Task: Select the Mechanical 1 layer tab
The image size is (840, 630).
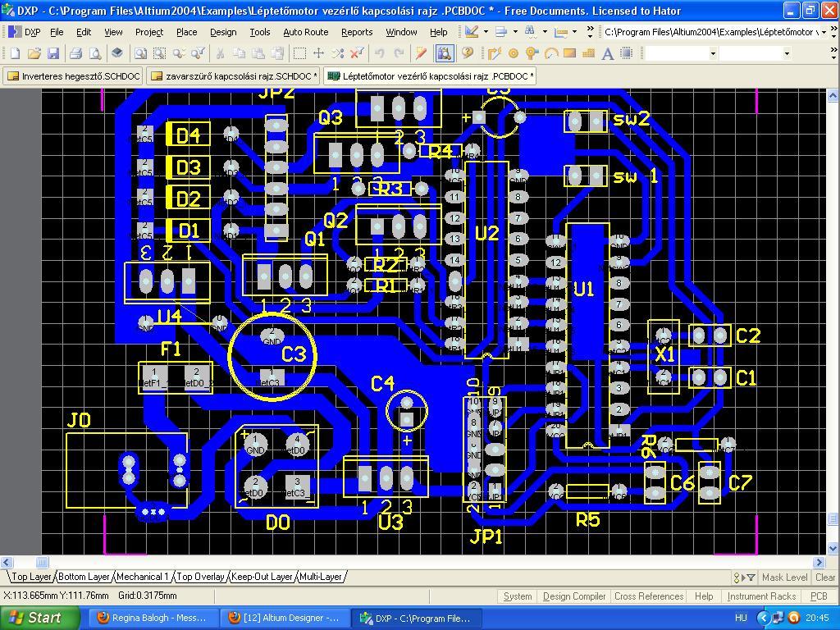Action: (x=143, y=577)
